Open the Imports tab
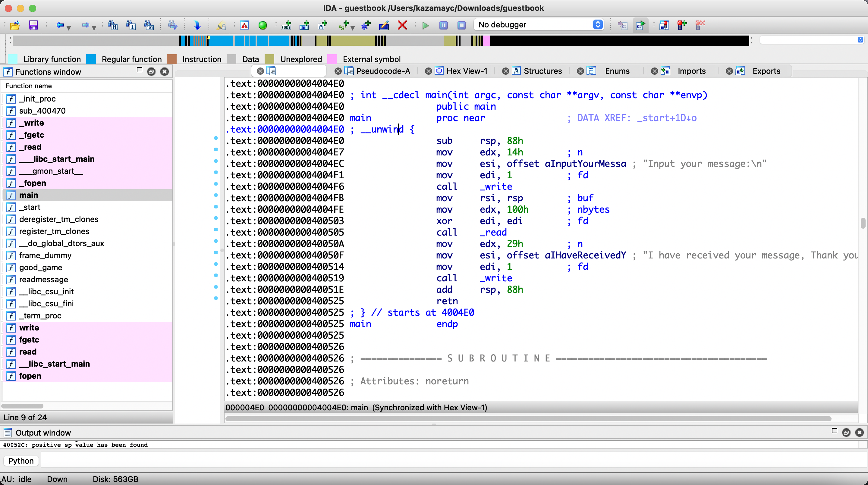 691,71
